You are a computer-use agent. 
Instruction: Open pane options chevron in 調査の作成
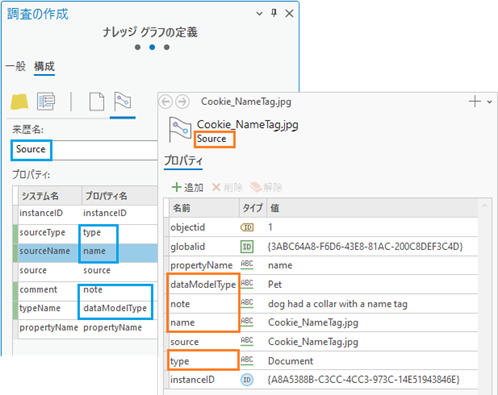point(259,14)
